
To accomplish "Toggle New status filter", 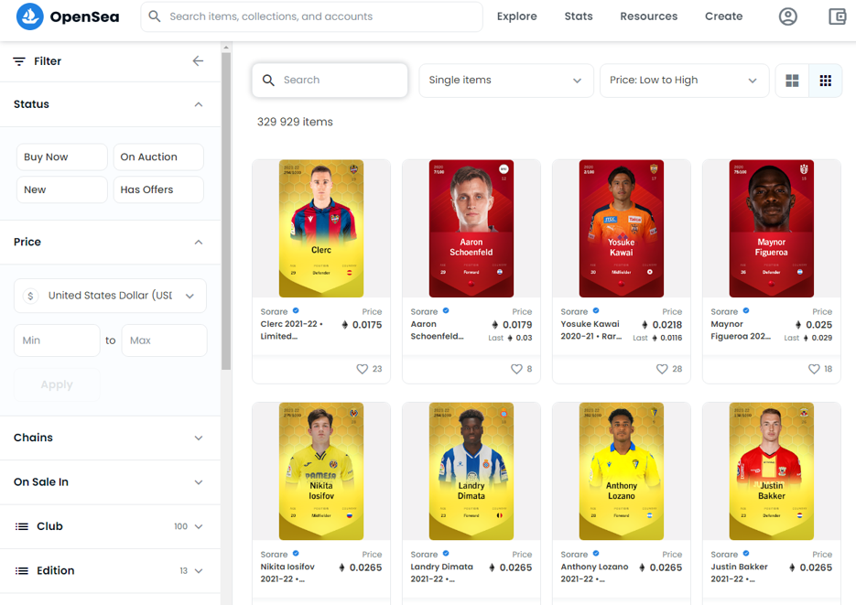I will [x=61, y=189].
